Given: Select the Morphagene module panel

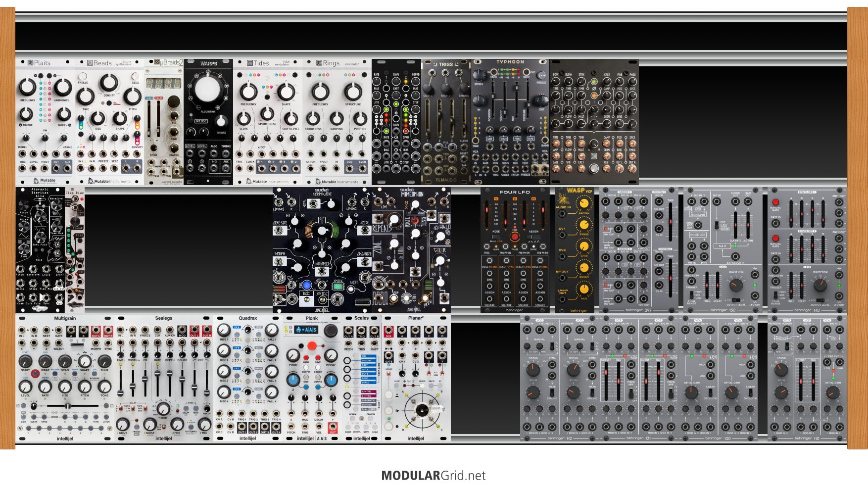Looking at the screenshot, I should [322, 250].
